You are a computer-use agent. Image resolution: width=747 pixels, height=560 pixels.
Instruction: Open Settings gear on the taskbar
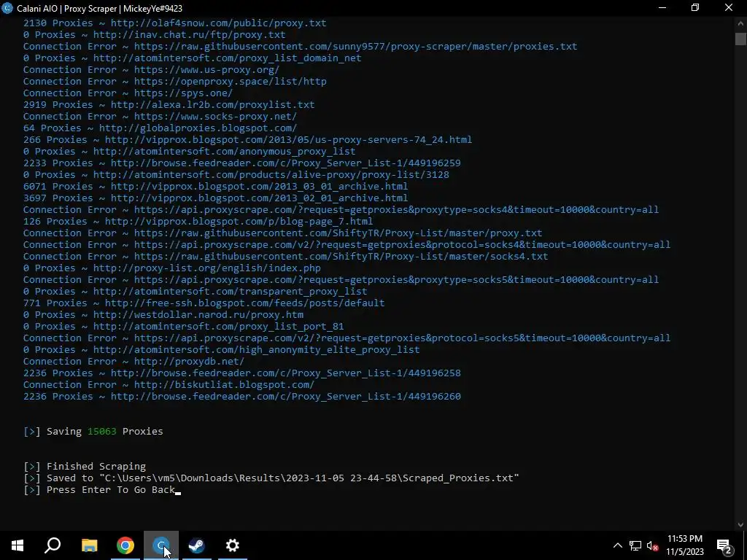pyautogui.click(x=233, y=545)
